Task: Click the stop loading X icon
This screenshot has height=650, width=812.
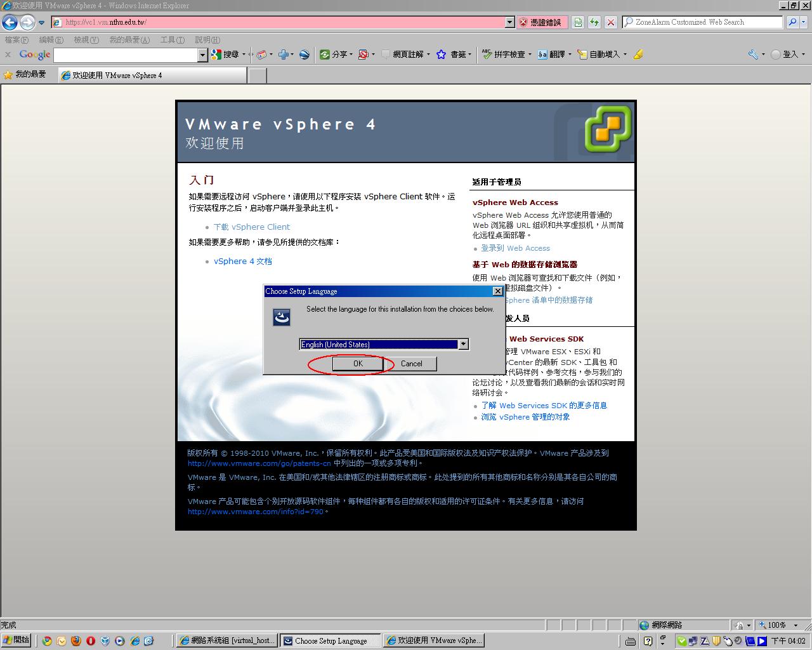Action: point(610,22)
